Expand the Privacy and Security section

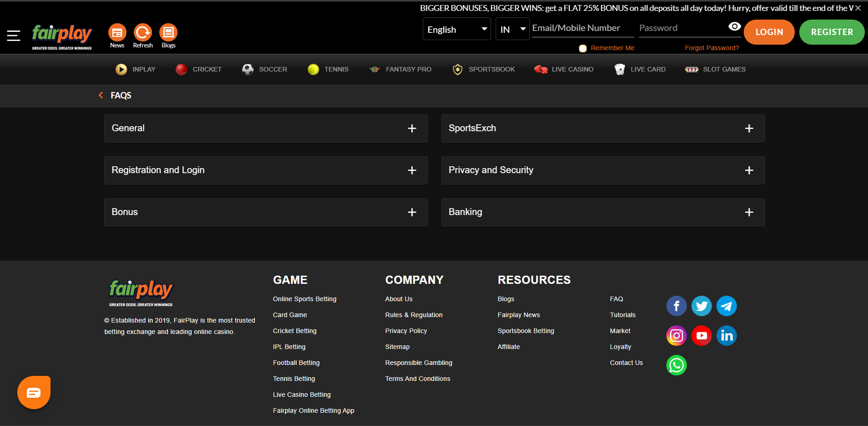[x=603, y=170]
